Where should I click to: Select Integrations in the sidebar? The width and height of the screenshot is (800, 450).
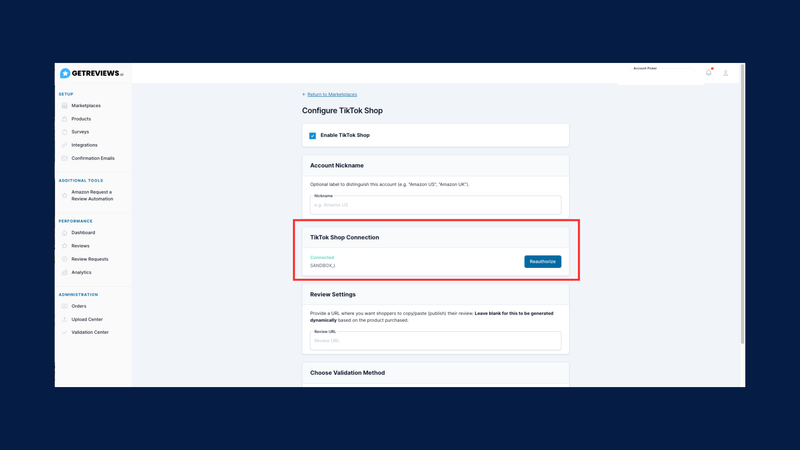(x=84, y=145)
